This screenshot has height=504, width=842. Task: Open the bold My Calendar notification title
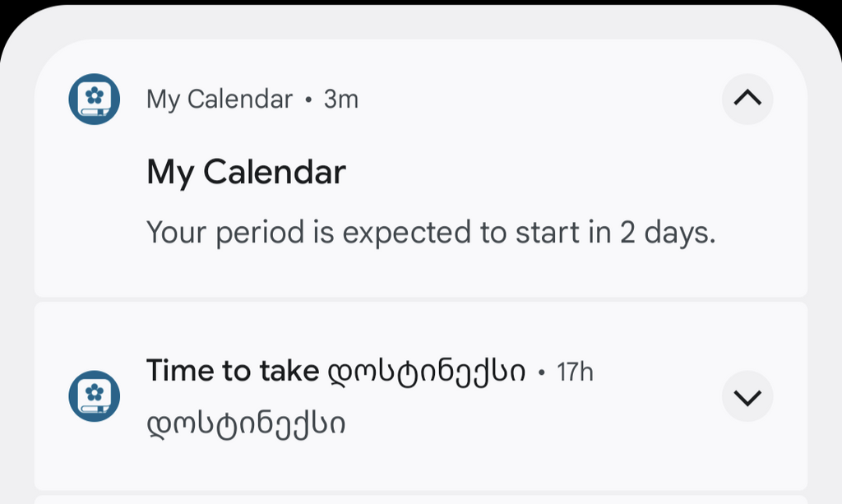click(247, 173)
